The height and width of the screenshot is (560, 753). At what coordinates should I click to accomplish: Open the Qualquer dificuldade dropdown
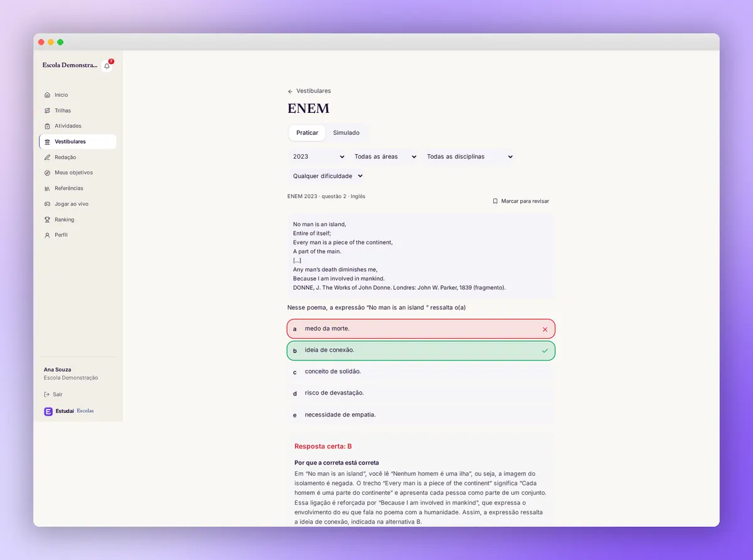coord(327,176)
